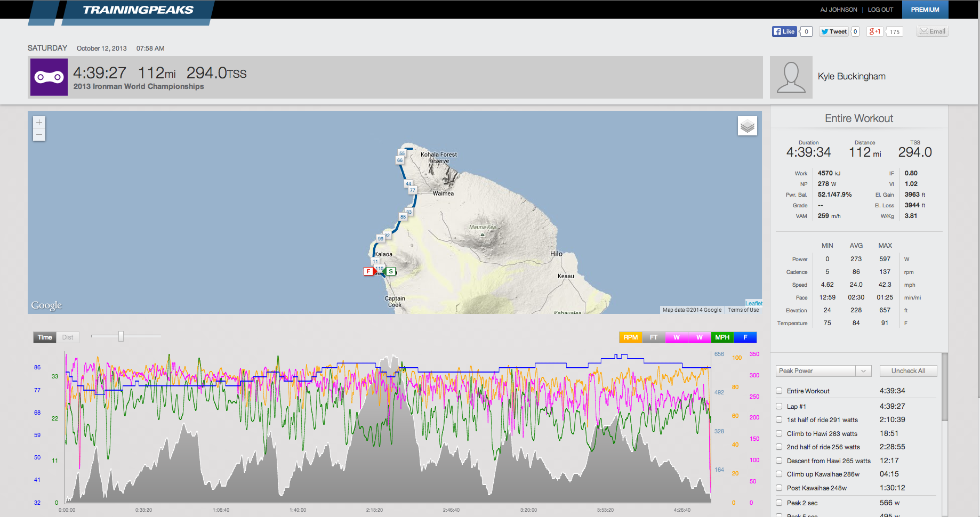Switch chart axis to Dist
This screenshot has width=980, height=517.
pos(68,337)
